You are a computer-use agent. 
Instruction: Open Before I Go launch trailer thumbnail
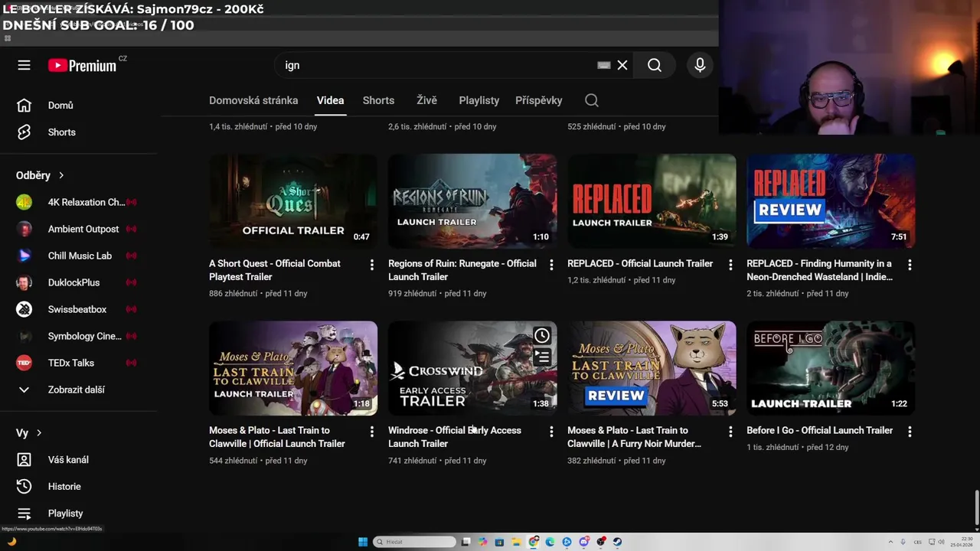tap(831, 368)
